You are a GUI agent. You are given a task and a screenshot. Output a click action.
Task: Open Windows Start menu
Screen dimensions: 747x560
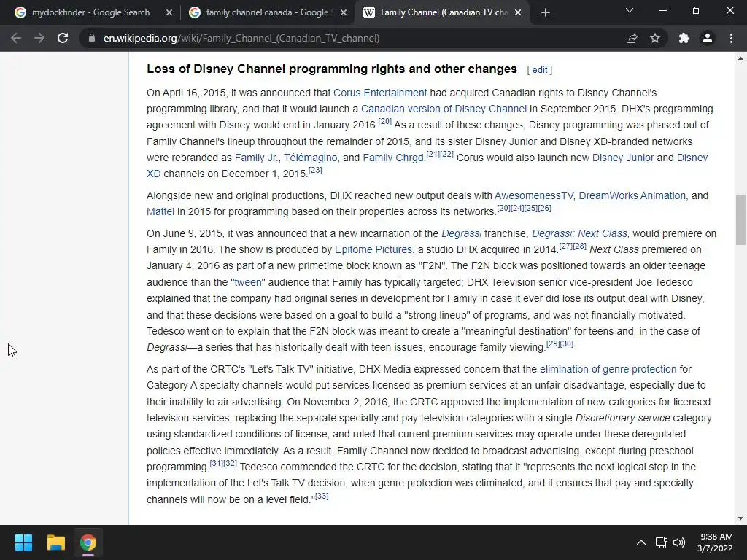[x=23, y=542]
